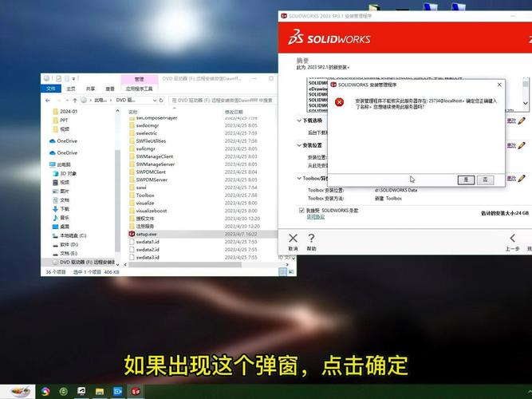Image resolution: width=532 pixels, height=399 pixels.
Task: Click the navigation pane scroll-up arrow
Action: coord(117,111)
